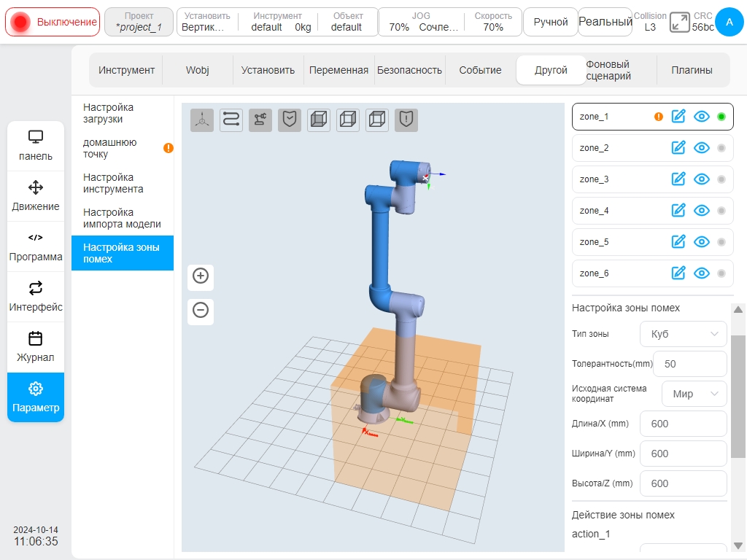Click the Реальный mode button
The width and height of the screenshot is (747, 560).
coord(605,22)
